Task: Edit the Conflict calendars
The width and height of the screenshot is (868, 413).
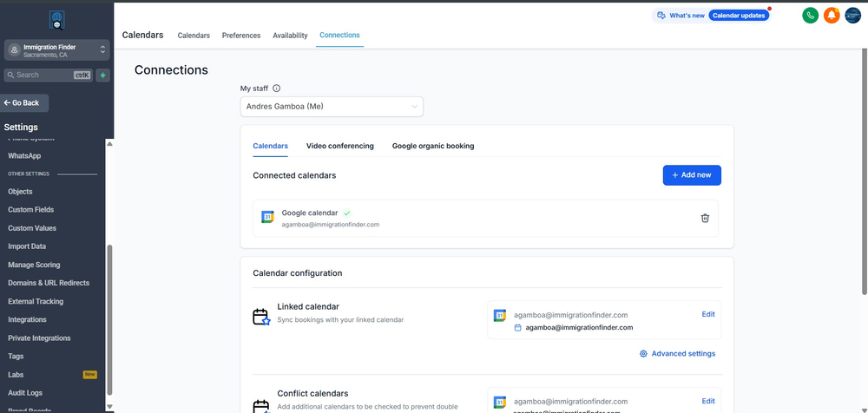Action: pos(708,401)
